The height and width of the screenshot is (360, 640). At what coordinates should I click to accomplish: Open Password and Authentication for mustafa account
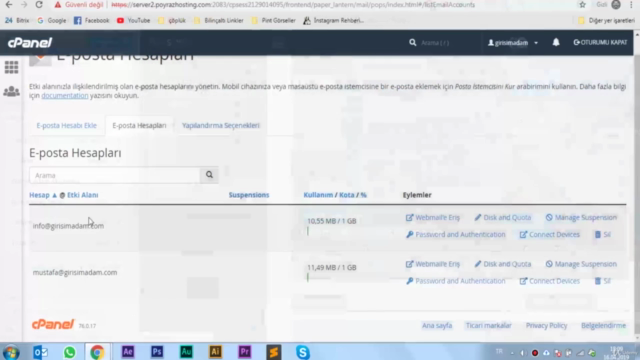click(456, 281)
